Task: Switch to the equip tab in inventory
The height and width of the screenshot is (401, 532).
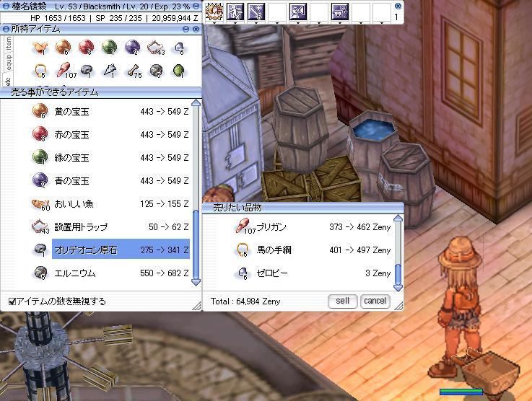Action: 9,62
